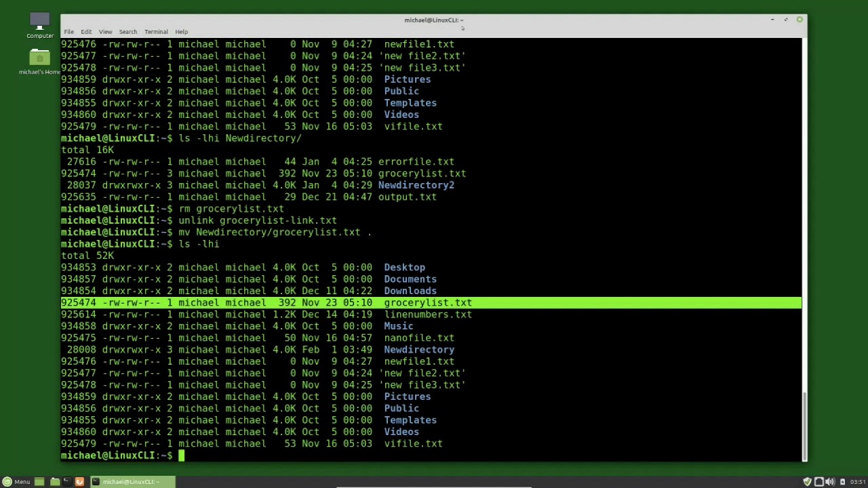Open the Help menu
868x488 pixels.
(181, 32)
